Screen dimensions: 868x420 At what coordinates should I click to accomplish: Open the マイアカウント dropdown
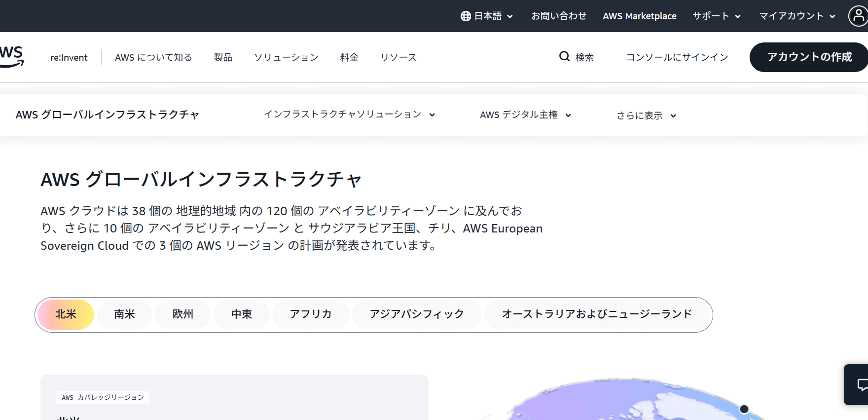point(797,16)
